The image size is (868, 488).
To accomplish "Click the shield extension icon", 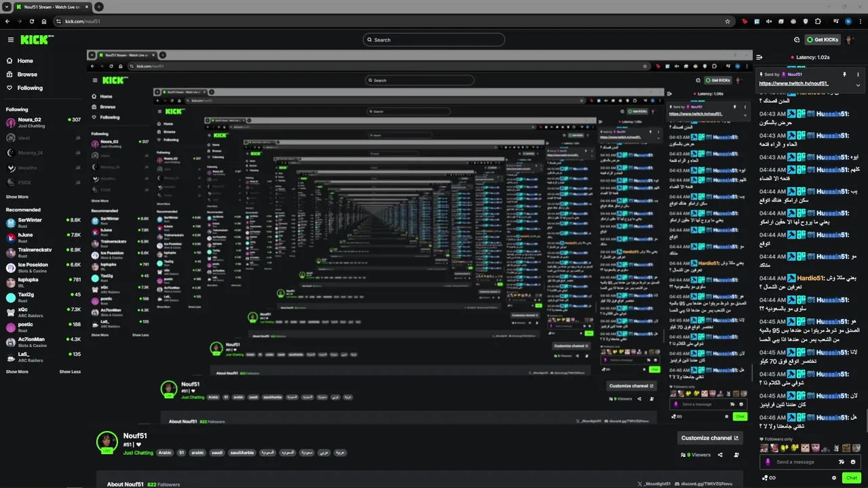I will pyautogui.click(x=806, y=21).
